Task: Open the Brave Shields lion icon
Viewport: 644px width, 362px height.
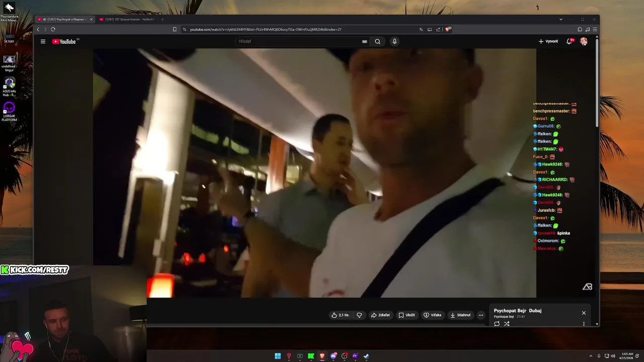Action: click(x=448, y=29)
